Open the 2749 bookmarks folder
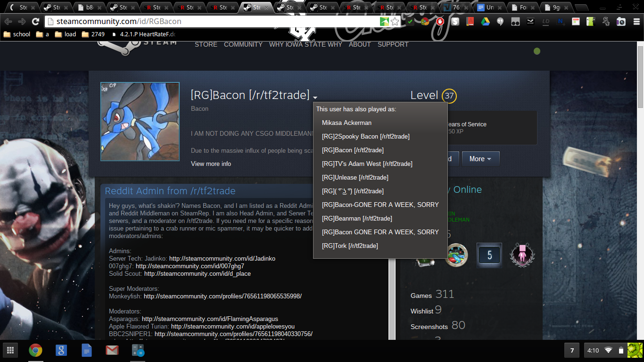Viewport: 644px width, 362px height. 93,34
